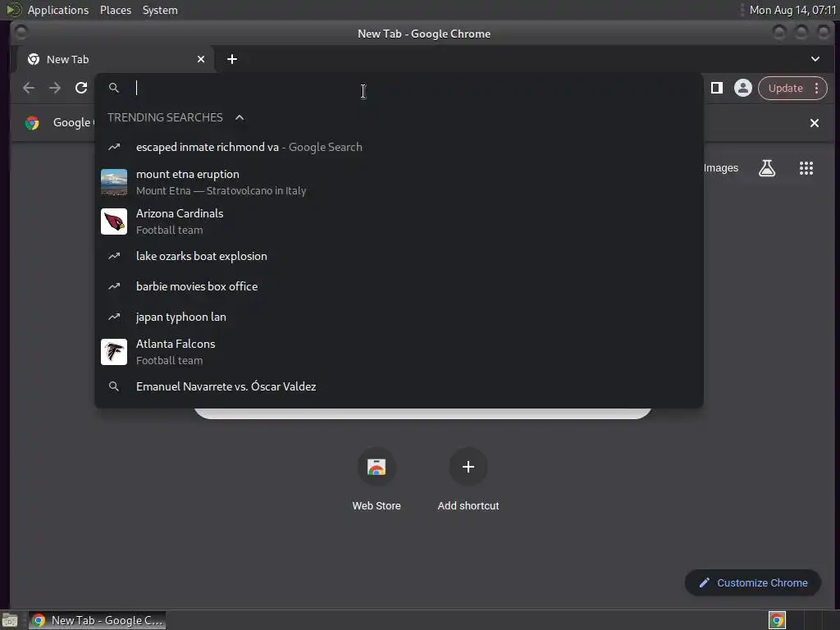
Task: Open the tab search dropdown arrow
Action: tap(815, 59)
